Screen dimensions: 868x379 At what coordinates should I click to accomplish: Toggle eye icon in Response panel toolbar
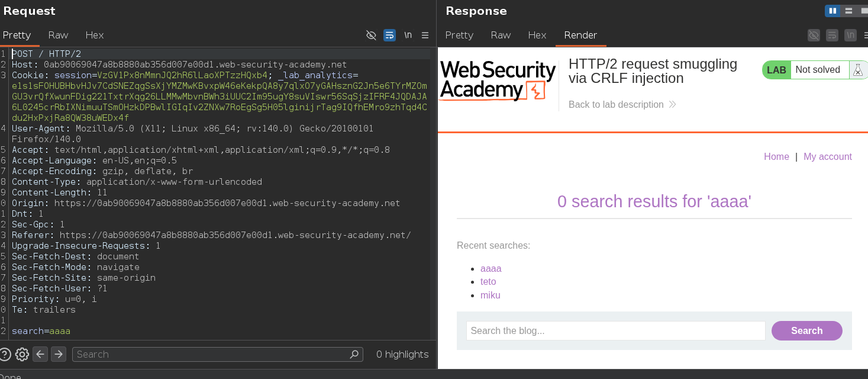[814, 35]
